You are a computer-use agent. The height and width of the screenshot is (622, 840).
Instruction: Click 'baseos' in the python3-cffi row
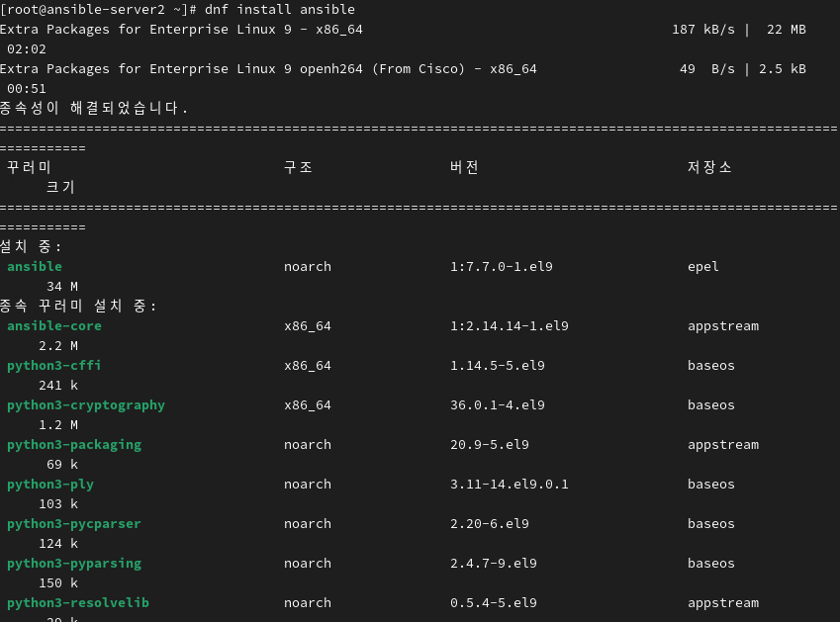(x=711, y=366)
